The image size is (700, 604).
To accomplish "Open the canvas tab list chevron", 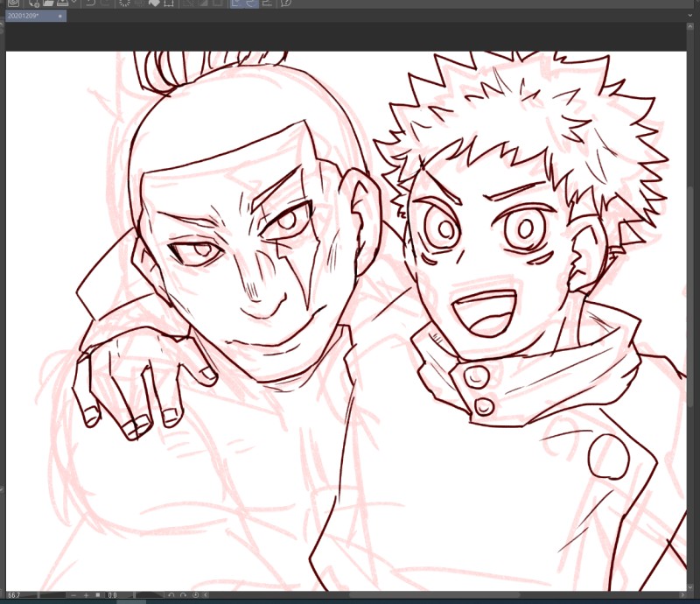I will click(x=690, y=16).
